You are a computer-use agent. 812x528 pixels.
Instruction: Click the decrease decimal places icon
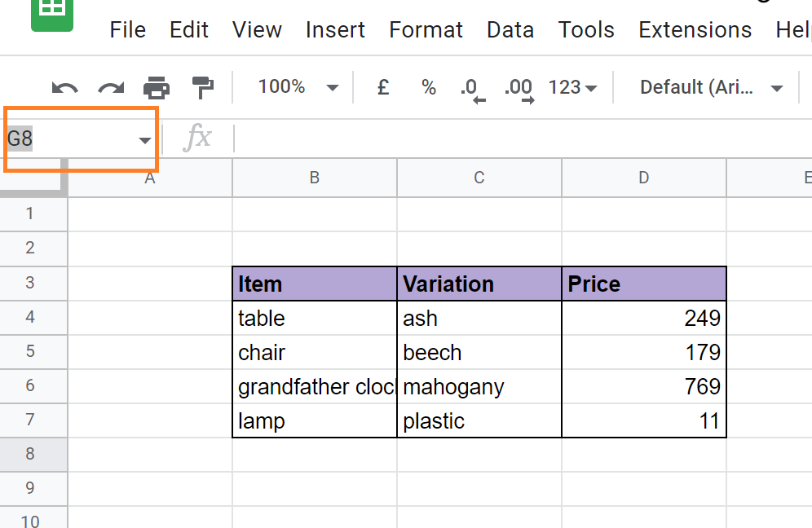pos(471,87)
